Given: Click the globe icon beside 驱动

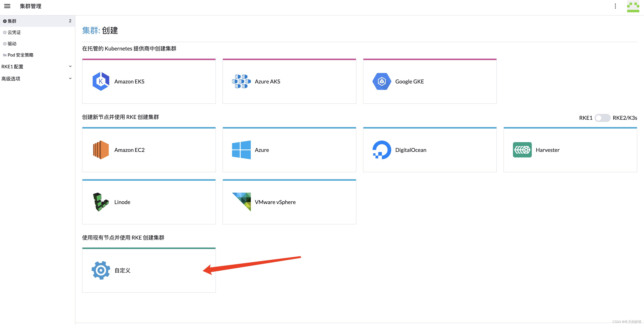Looking at the screenshot, I should 5,44.
